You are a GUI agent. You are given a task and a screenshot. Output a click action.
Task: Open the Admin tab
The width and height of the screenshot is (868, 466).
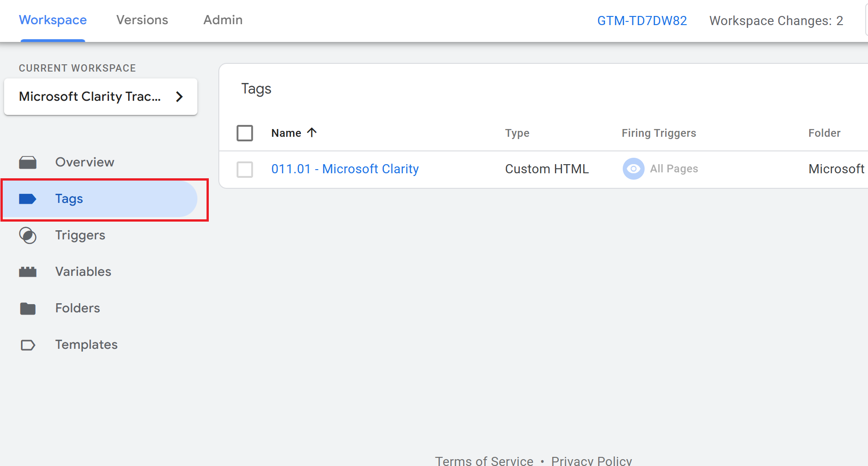(x=223, y=20)
